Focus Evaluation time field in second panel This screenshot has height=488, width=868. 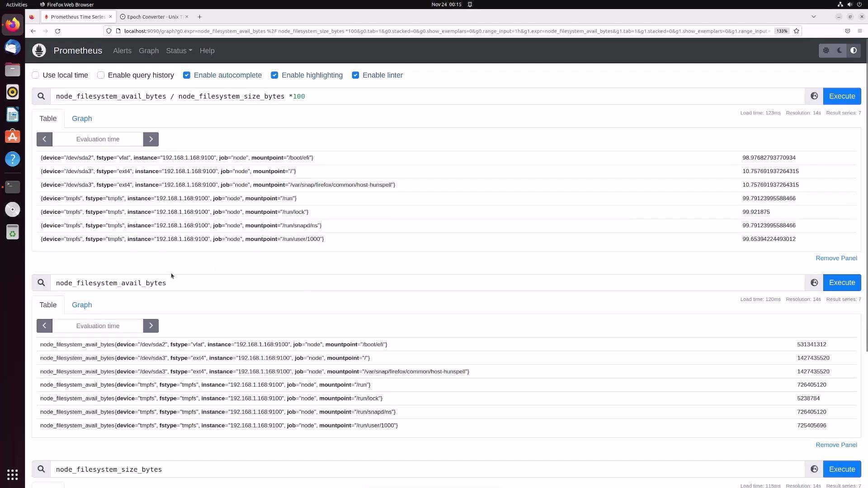point(98,326)
